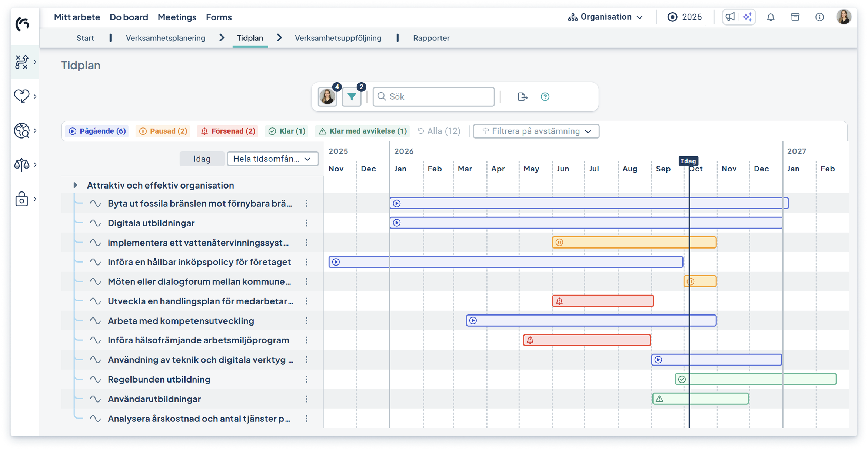Reset filter to Alla (12)
This screenshot has height=450, width=868.
439,131
